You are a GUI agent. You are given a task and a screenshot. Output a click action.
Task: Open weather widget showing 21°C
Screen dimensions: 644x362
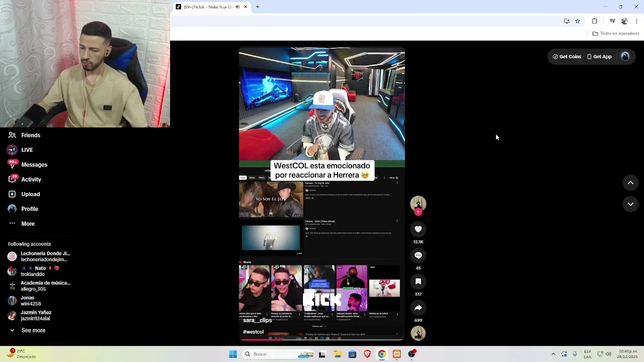pos(20,354)
